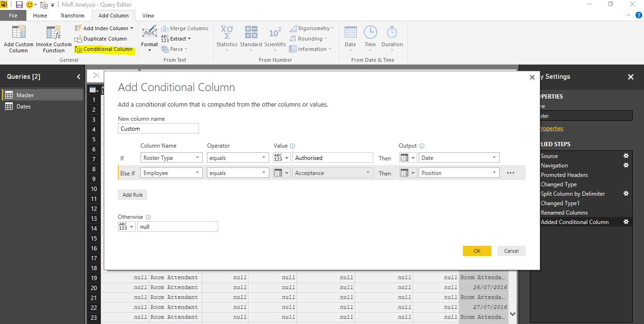
Task: Click the Standard operations icon
Action: point(251,32)
